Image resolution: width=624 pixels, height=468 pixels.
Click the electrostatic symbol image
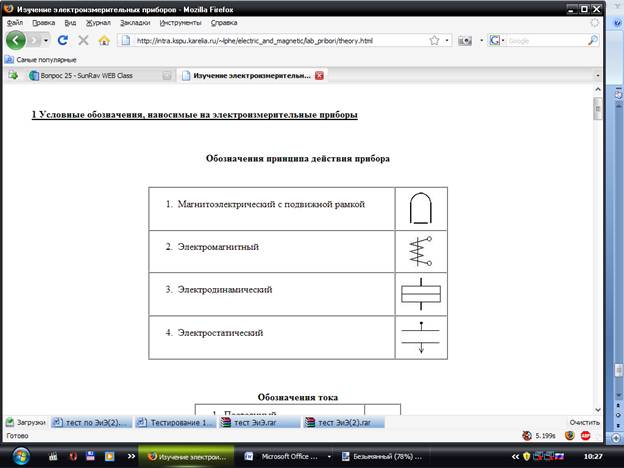pyautogui.click(x=421, y=337)
